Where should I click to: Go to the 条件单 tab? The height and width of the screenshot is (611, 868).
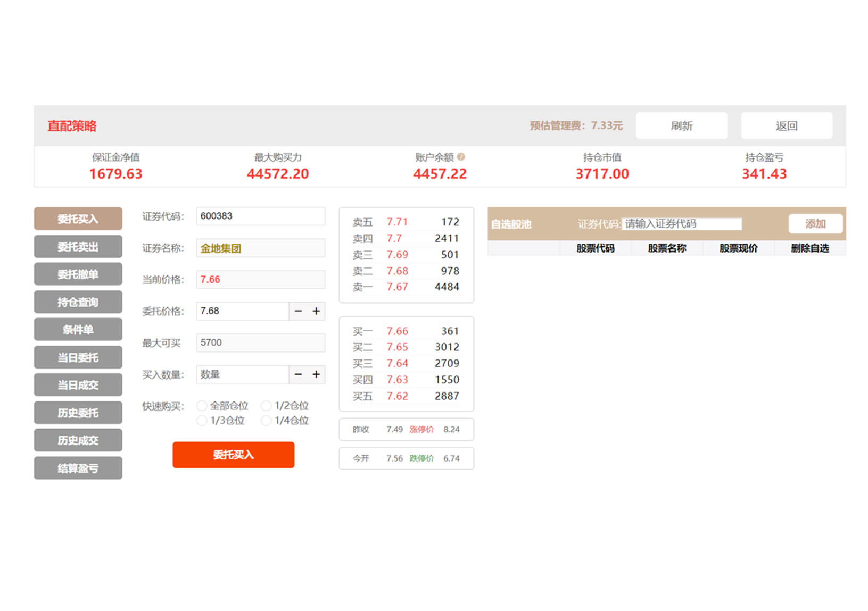click(x=78, y=330)
